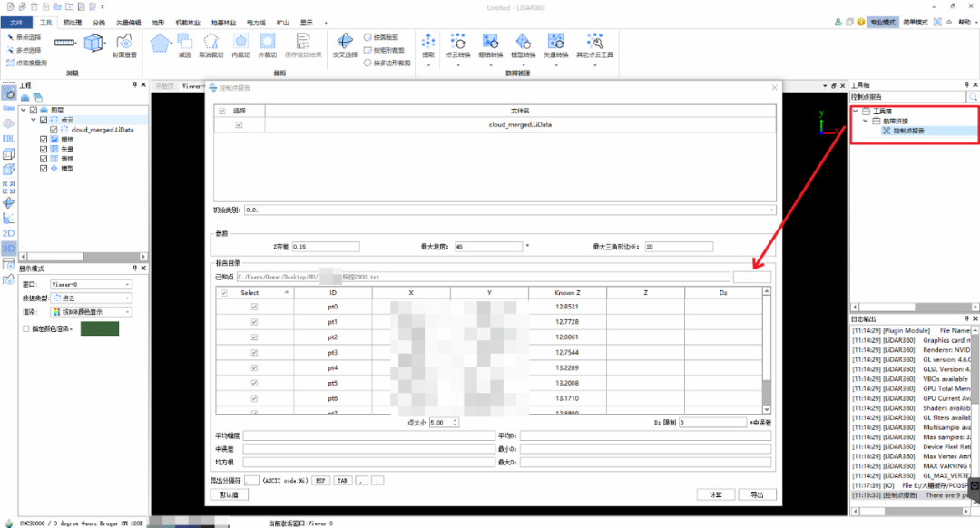Activate the 内裁切 inner clip tool
980x528 pixels.
click(240, 45)
